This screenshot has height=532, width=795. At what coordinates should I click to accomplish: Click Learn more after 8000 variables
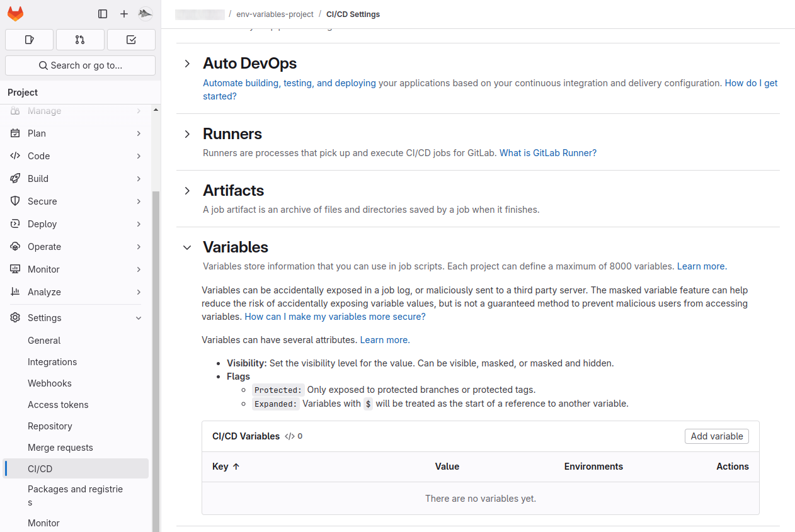coord(701,266)
